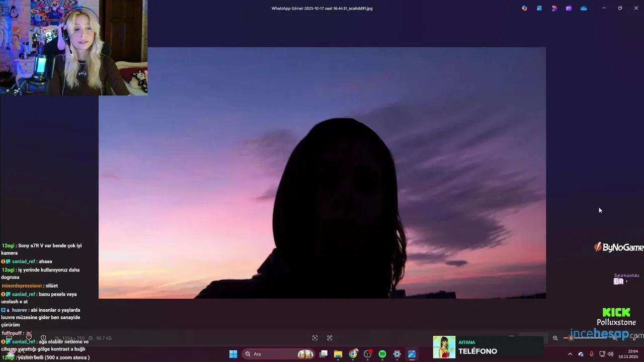Click the incehesap.com logo
Image resolution: width=644 pixels, height=362 pixels.
pos(607,334)
